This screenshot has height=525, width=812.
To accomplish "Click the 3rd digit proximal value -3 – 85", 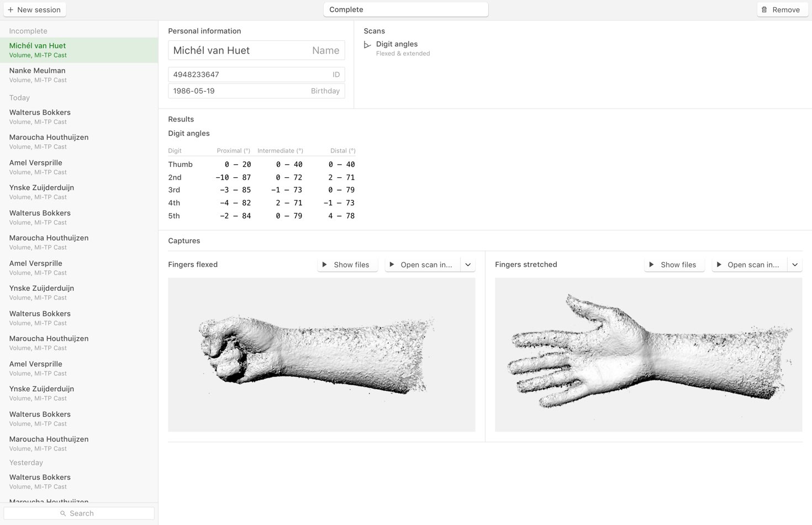I will 235,190.
